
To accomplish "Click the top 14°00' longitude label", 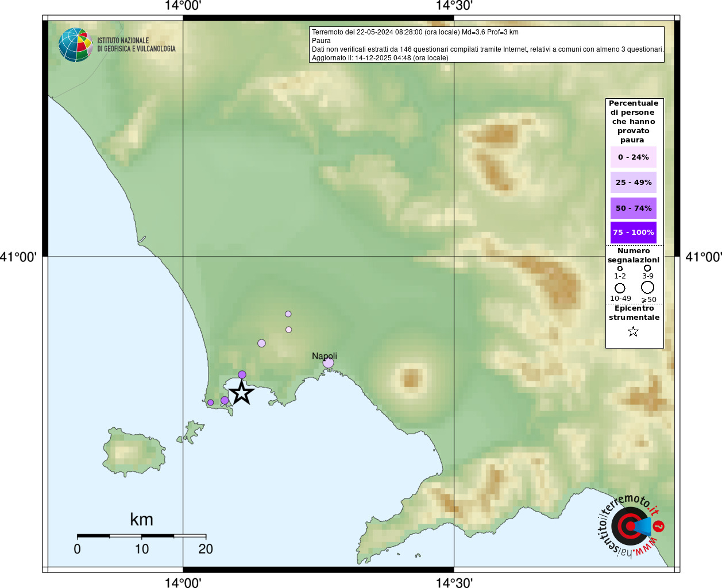I will click(183, 6).
